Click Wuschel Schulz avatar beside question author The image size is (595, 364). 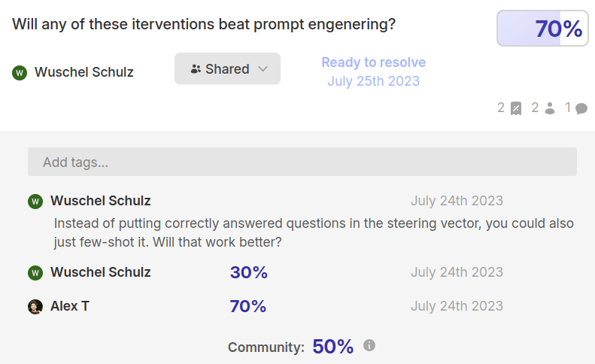point(20,72)
